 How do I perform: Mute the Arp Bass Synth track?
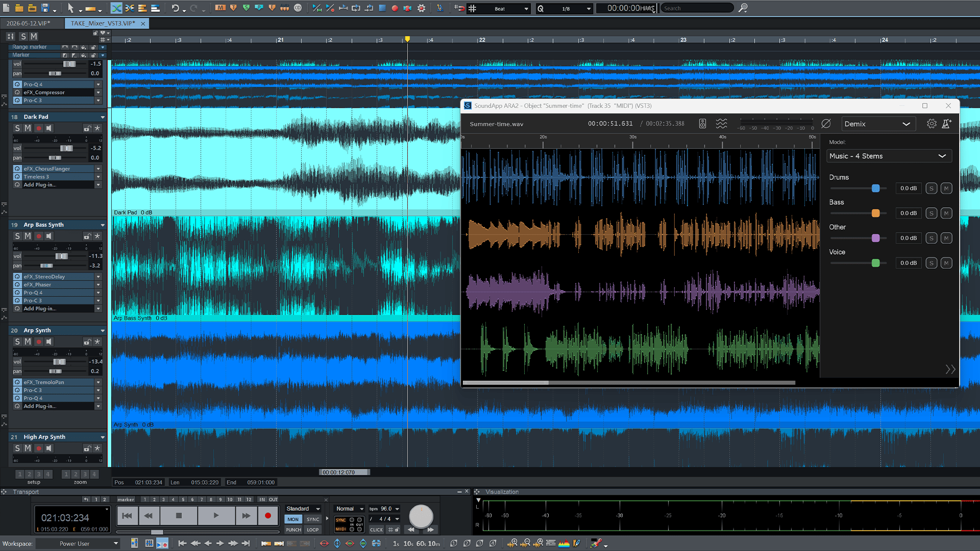point(28,236)
